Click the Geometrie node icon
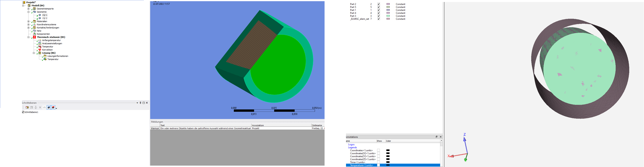This screenshot has width=644, height=167. (x=34, y=12)
